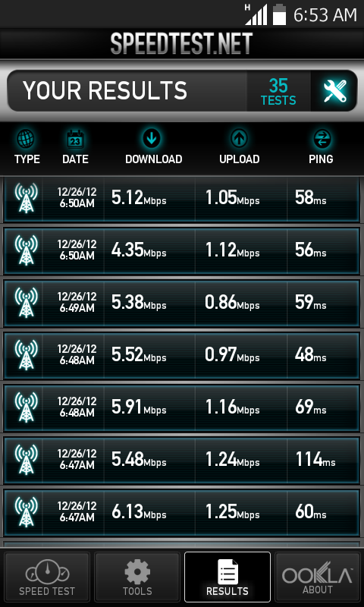The image size is (364, 607).
Task: Sort results by Ping icon
Action: (321, 139)
